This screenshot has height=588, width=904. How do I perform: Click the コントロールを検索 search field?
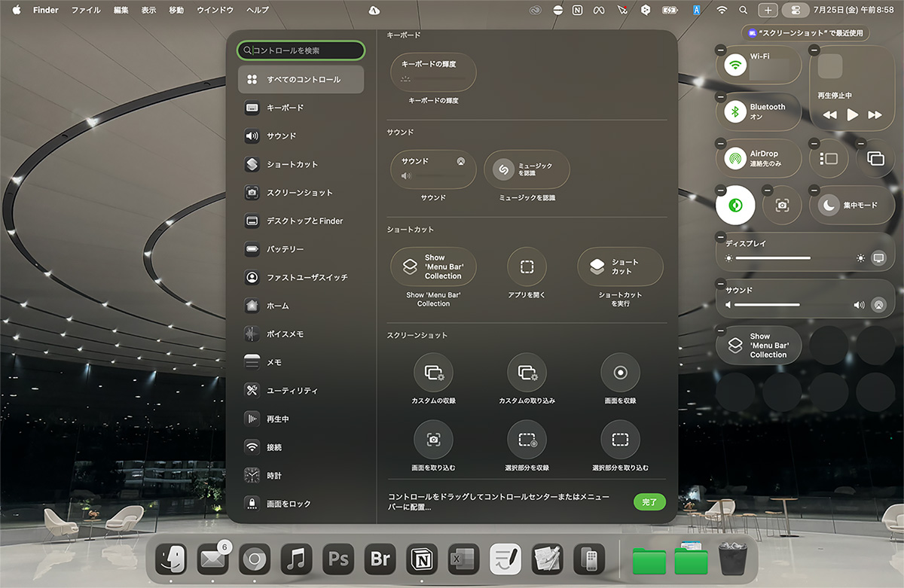(x=301, y=50)
